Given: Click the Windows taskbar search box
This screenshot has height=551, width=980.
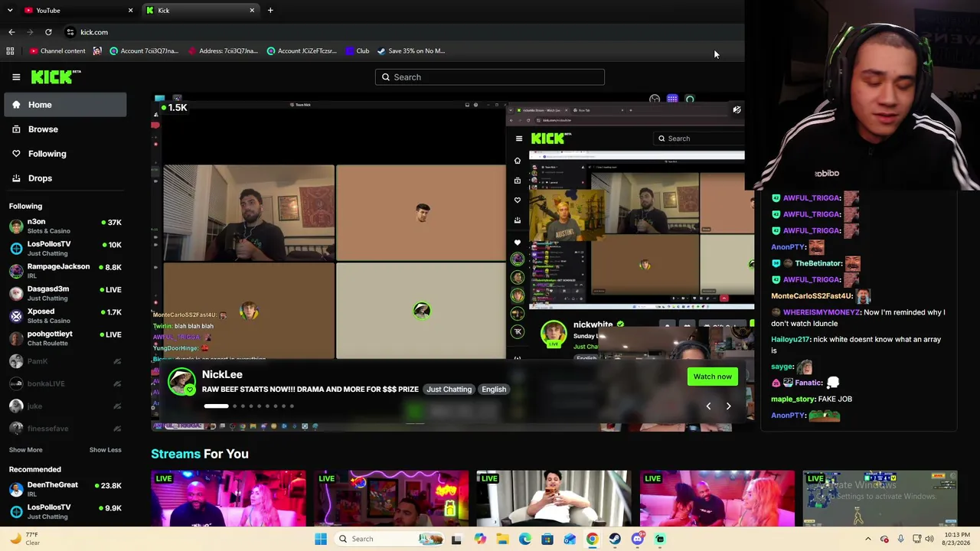Looking at the screenshot, I should pos(390,539).
